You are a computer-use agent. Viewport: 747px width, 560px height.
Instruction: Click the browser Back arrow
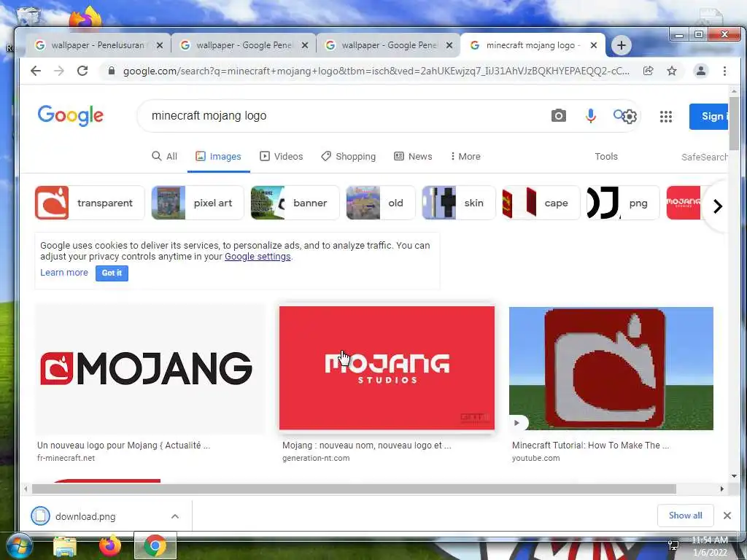coord(36,71)
